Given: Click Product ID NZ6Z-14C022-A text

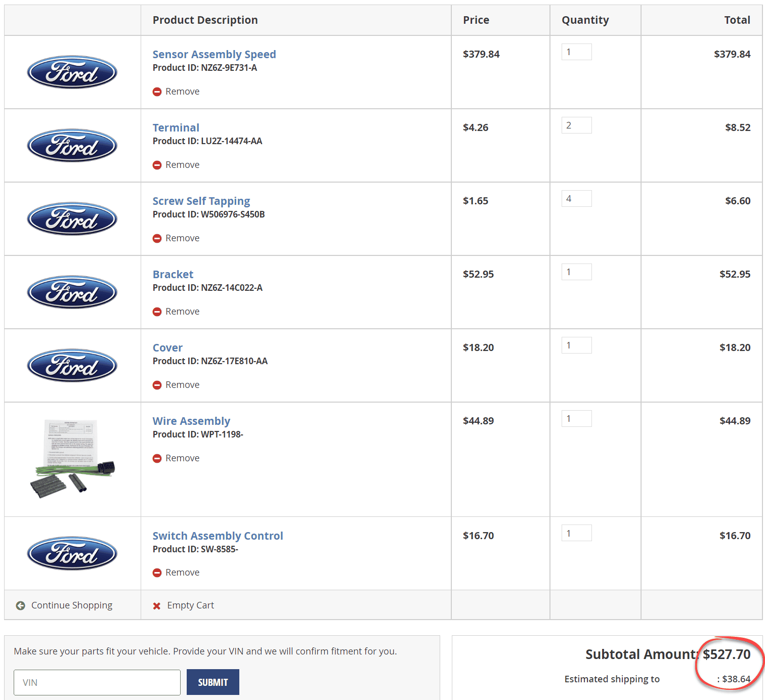Looking at the screenshot, I should coord(207,288).
